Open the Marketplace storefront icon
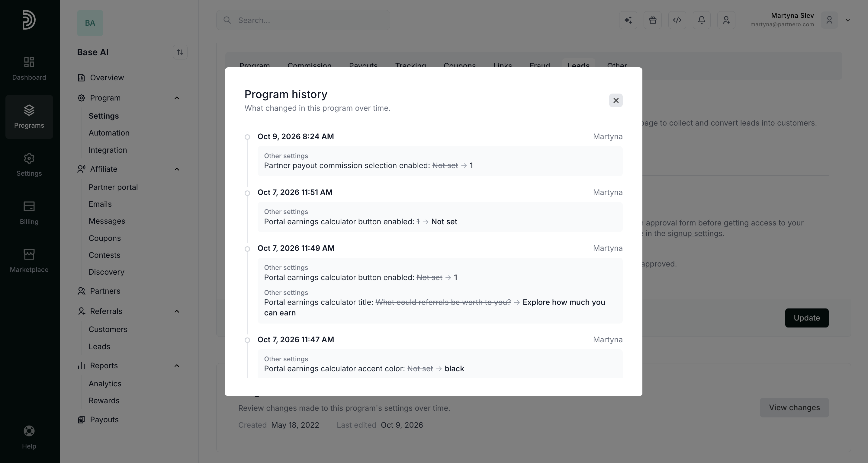The image size is (868, 463). [29, 254]
